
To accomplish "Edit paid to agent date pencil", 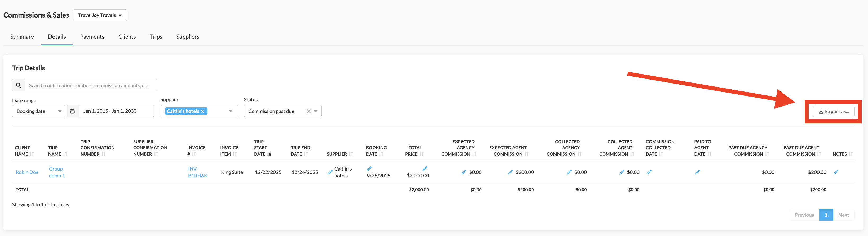I will (697, 172).
